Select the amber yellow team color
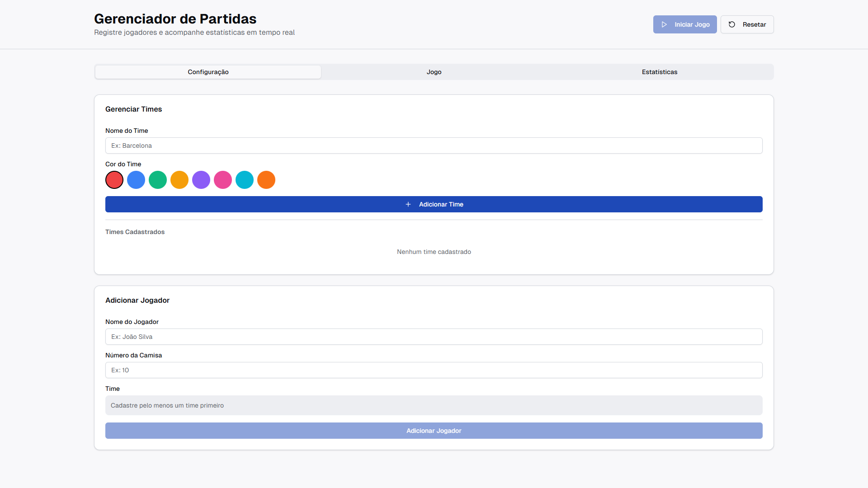Viewport: 868px width, 488px height. click(179, 180)
